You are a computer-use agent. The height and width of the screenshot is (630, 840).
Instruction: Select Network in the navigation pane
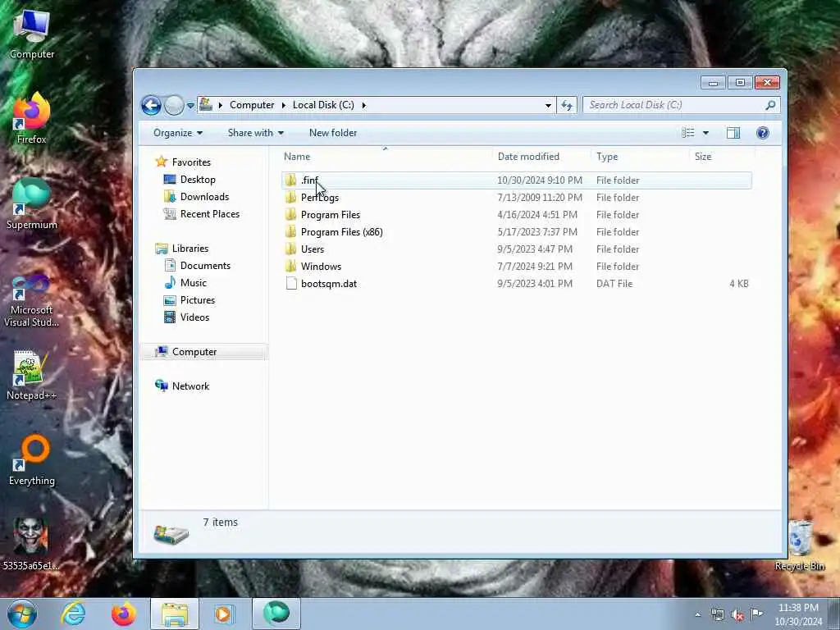point(190,386)
